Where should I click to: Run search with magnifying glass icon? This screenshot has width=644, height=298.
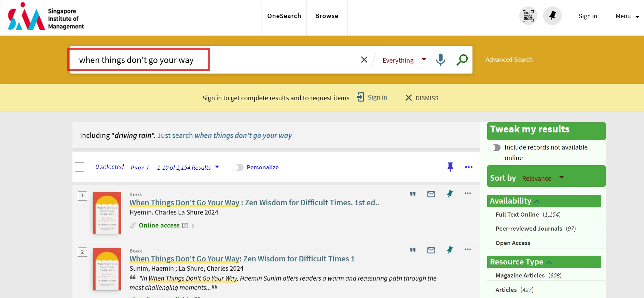point(462,60)
